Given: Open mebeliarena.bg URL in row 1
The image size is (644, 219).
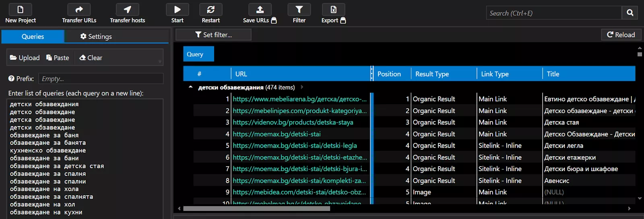Looking at the screenshot, I should click(x=299, y=99).
